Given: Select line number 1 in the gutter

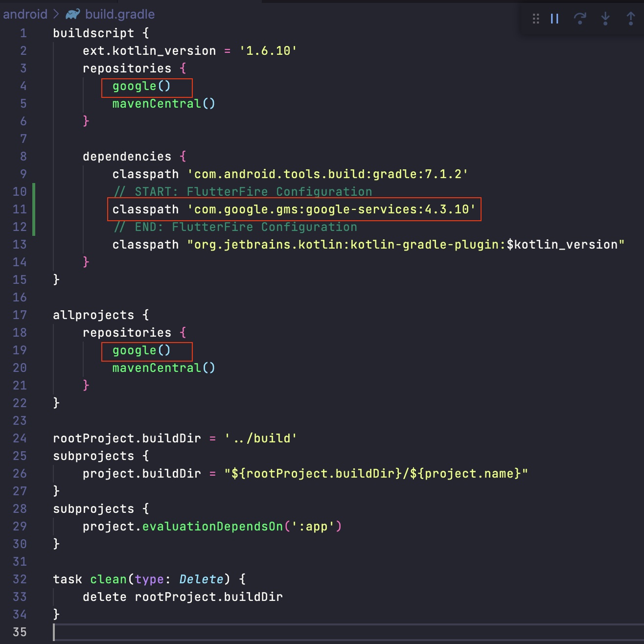Looking at the screenshot, I should coord(23,33).
